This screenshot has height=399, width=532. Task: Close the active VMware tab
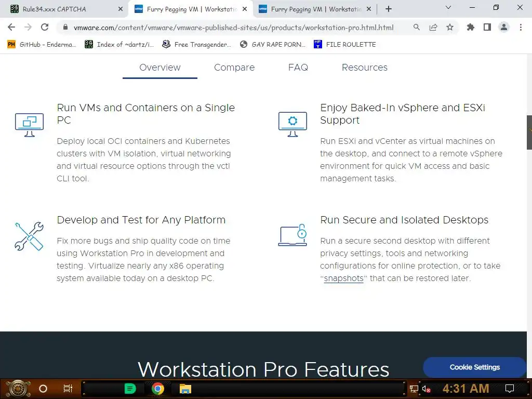coord(245,9)
